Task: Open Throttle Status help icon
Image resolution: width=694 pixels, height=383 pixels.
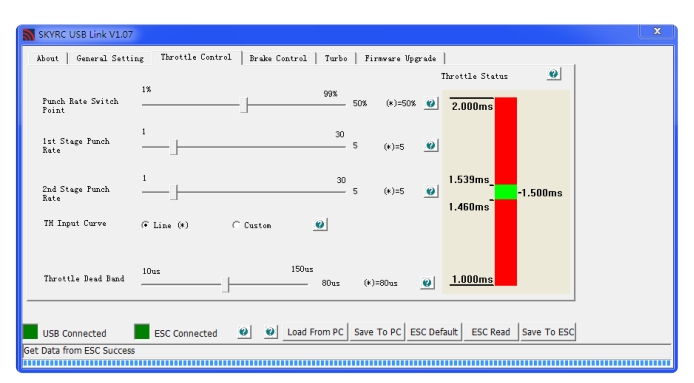Action: pos(554,74)
